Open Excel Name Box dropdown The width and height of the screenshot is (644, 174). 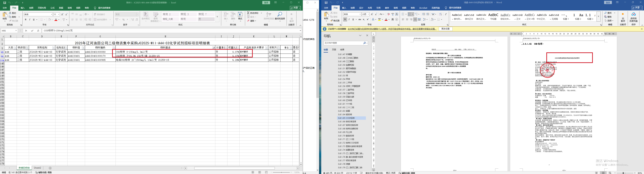pos(16,31)
